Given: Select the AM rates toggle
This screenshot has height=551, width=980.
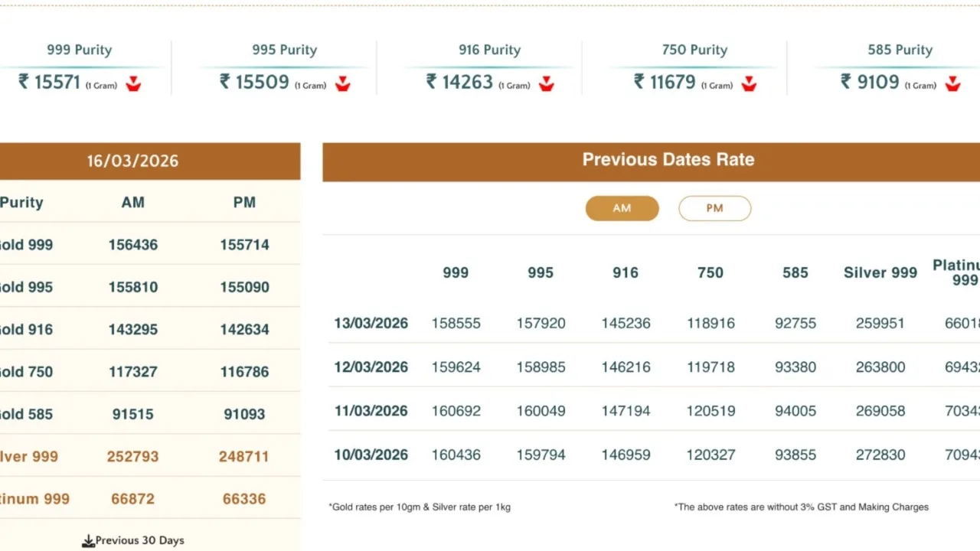Looking at the screenshot, I should [622, 208].
